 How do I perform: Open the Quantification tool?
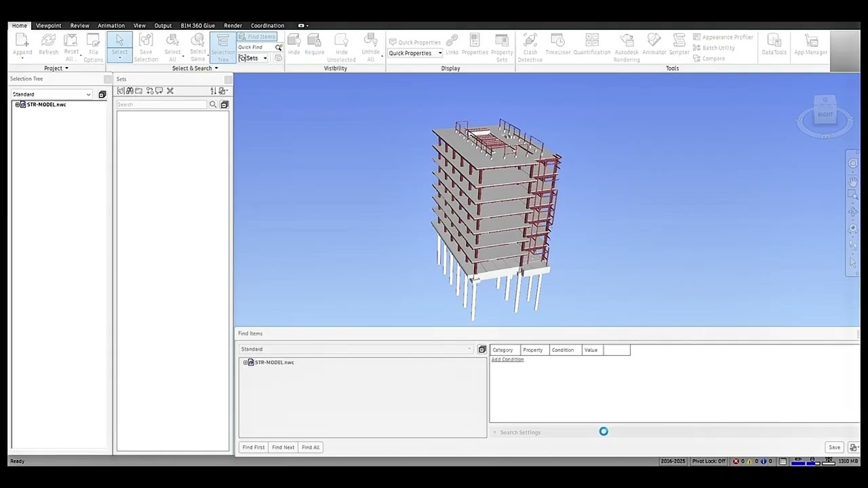592,45
